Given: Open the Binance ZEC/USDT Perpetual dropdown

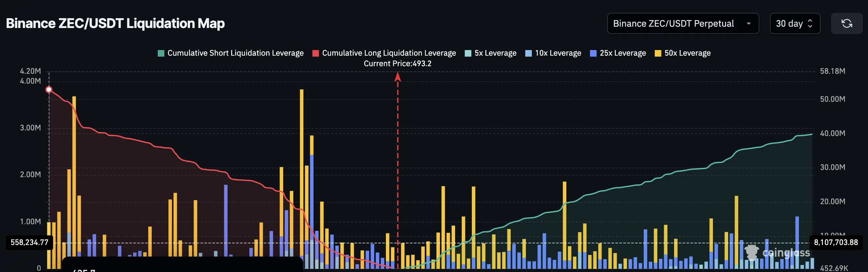Looking at the screenshot, I should pyautogui.click(x=683, y=23).
